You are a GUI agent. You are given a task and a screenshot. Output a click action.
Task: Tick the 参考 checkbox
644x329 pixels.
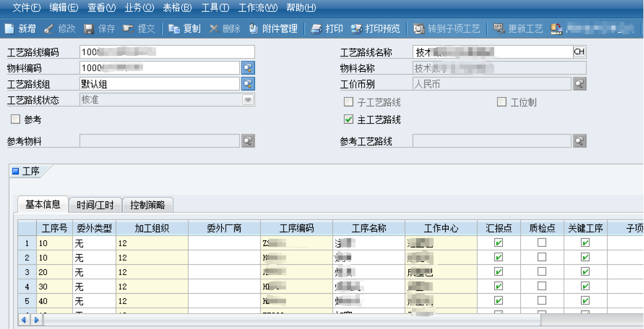[x=15, y=119]
